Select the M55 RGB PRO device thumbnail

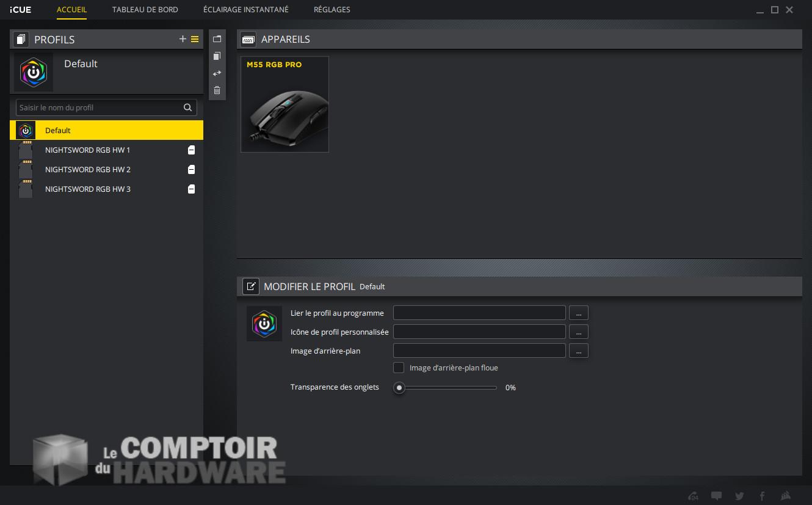285,104
